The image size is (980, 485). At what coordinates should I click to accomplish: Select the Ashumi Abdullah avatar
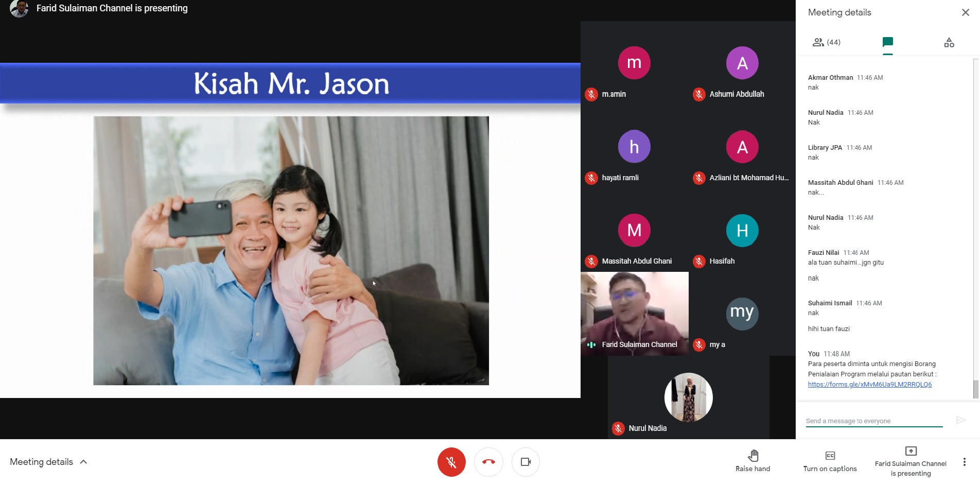click(x=742, y=63)
